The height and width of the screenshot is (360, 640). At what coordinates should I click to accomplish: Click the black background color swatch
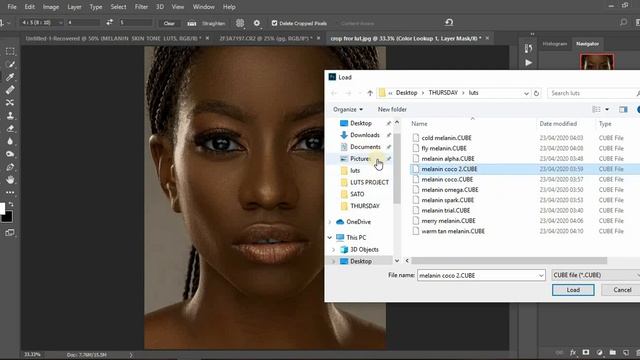click(x=7, y=217)
